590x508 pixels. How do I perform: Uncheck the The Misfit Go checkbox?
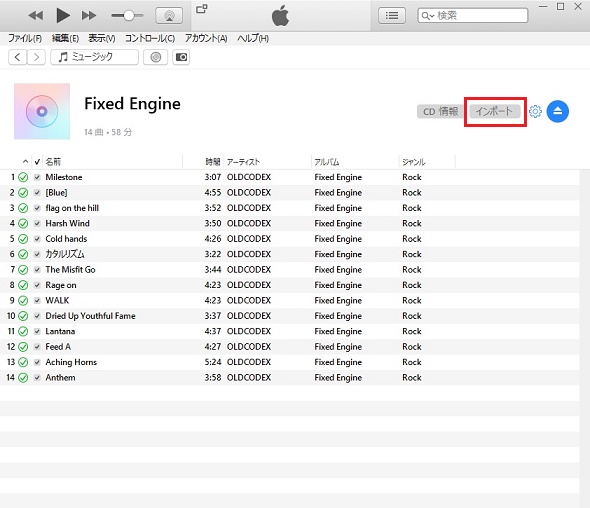coord(37,270)
